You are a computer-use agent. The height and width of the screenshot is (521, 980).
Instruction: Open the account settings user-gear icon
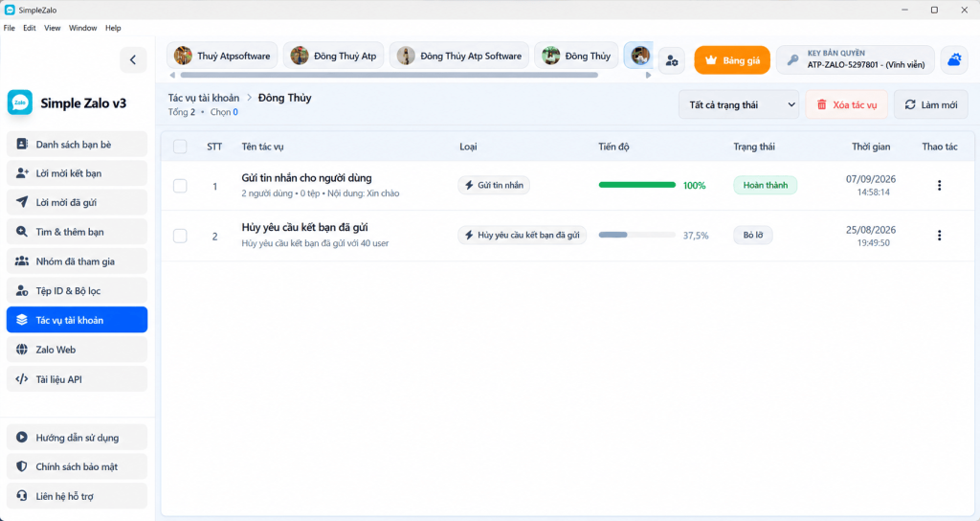click(x=672, y=60)
